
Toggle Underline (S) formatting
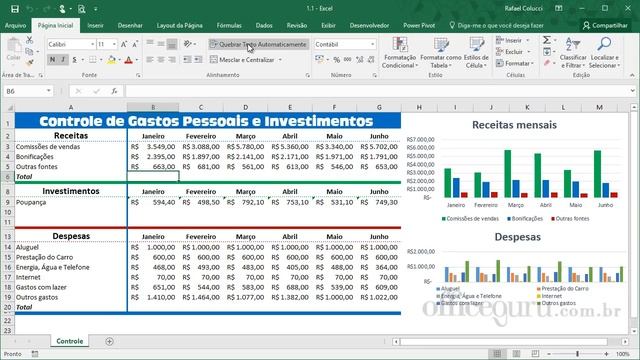point(74,60)
